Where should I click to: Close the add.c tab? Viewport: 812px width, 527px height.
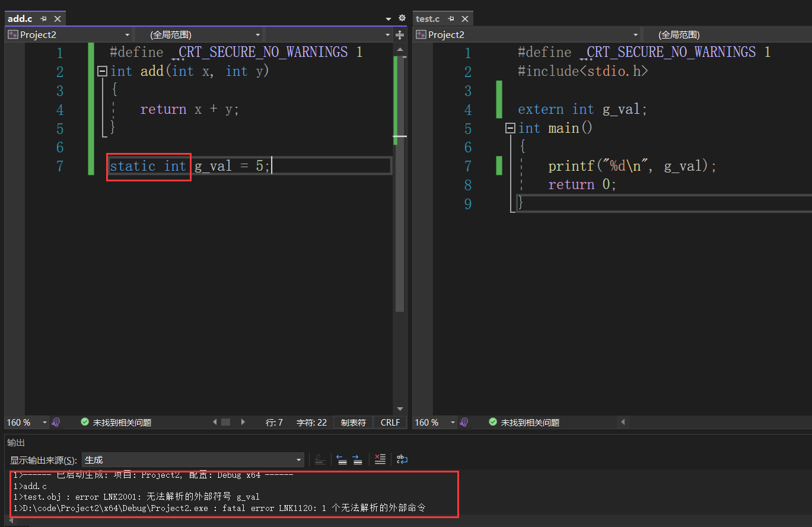click(58, 19)
